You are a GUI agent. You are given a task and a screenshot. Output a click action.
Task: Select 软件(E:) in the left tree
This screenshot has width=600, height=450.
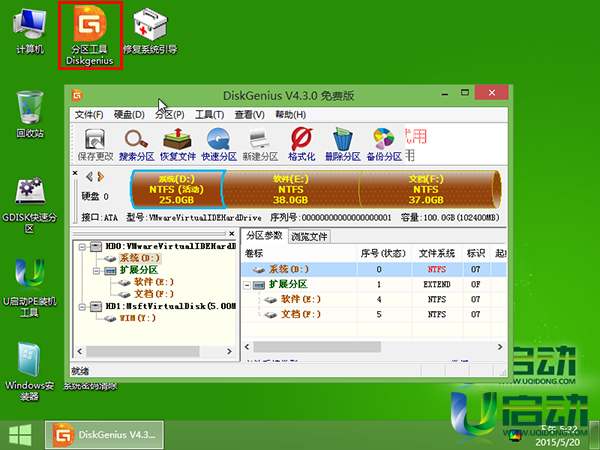pyautogui.click(x=153, y=282)
